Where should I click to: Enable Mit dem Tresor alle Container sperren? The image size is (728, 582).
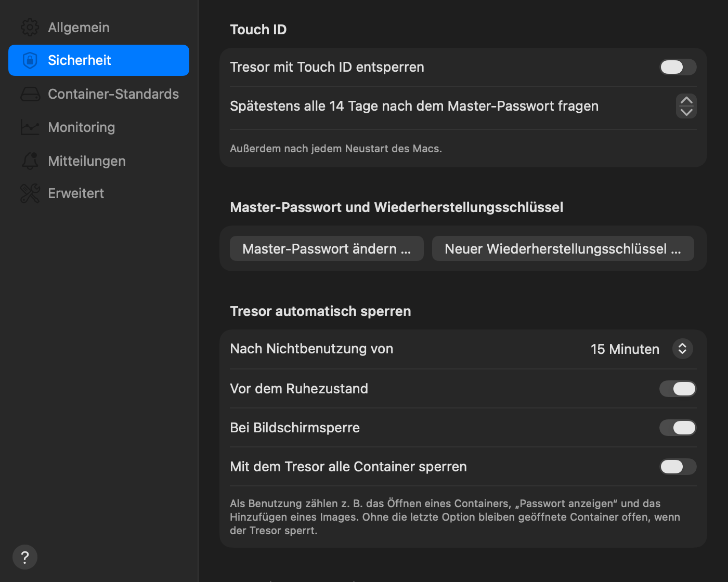pos(678,467)
